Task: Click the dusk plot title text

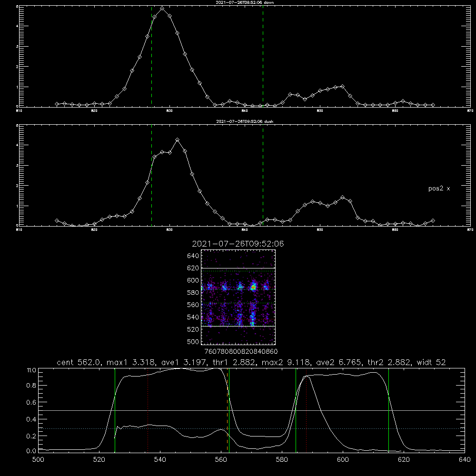Action: point(245,121)
